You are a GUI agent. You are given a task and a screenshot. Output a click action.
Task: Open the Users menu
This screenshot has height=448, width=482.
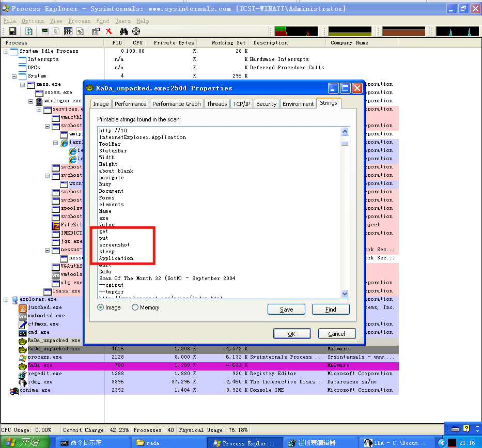pos(122,21)
